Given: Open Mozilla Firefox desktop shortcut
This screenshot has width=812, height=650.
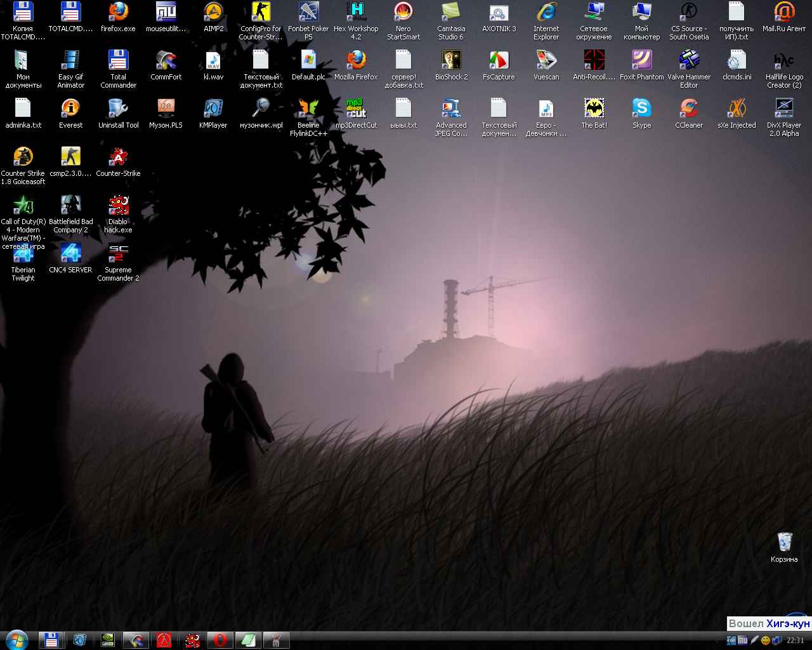Looking at the screenshot, I should [x=356, y=65].
